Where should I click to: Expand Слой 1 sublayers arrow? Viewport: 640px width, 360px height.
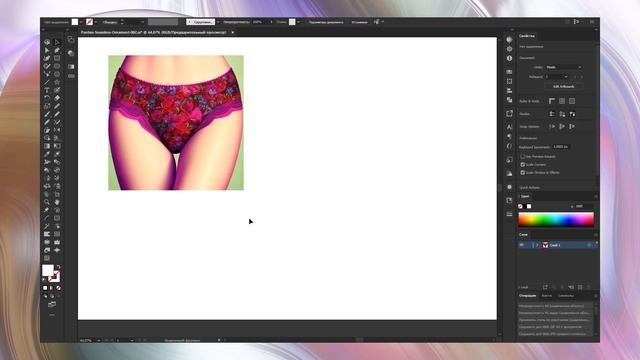537,245
